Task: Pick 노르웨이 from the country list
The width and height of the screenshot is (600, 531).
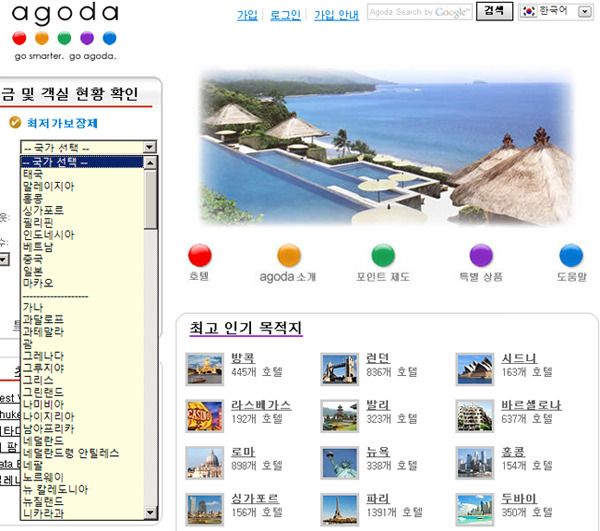Action: [82, 477]
